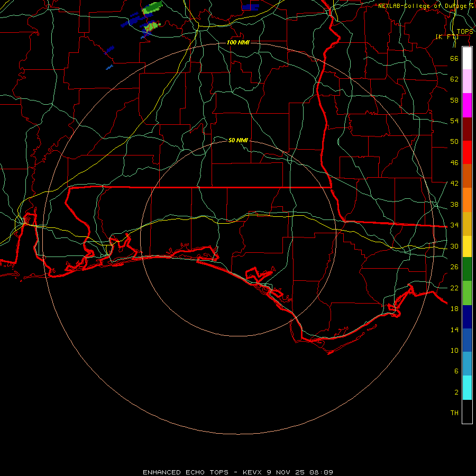Click the legend value '10'
The width and height of the screenshot is (476, 476).
pos(454,350)
